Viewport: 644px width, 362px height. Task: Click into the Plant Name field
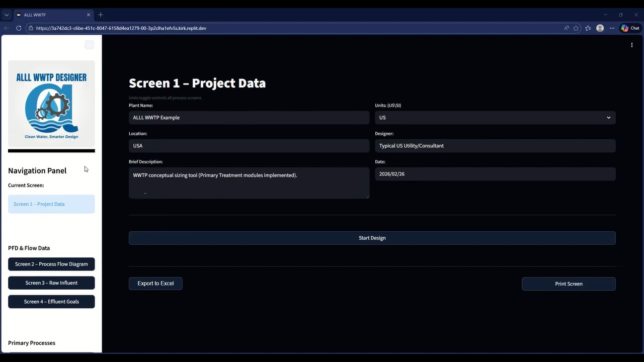249,118
